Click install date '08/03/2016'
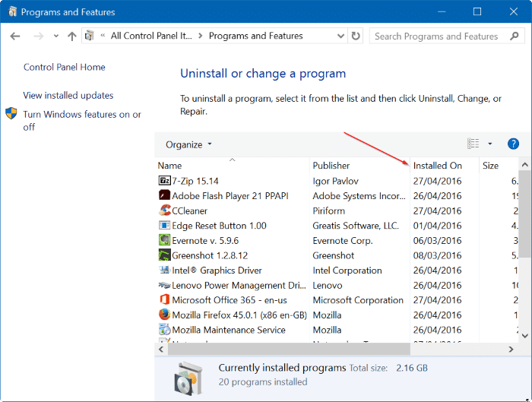 (437, 255)
